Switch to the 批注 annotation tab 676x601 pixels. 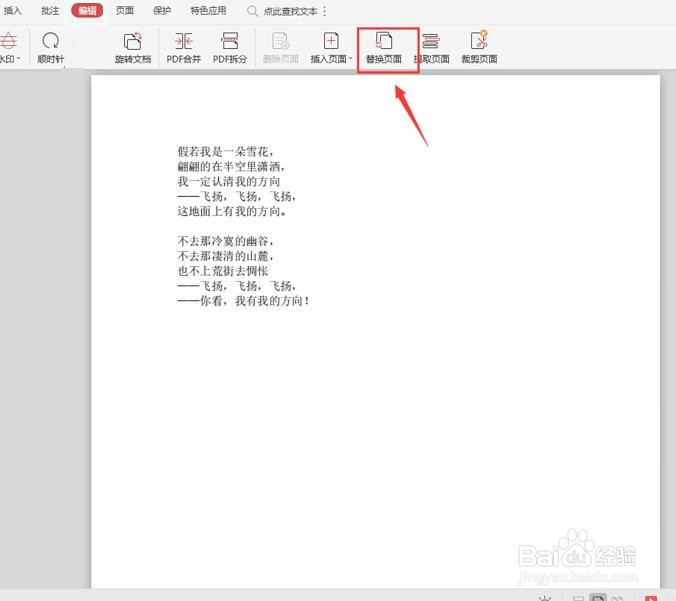pyautogui.click(x=50, y=10)
